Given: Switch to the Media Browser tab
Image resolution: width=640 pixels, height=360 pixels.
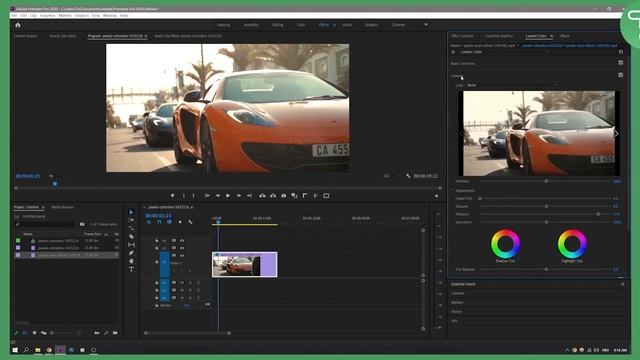Looking at the screenshot, I should coord(62,207).
